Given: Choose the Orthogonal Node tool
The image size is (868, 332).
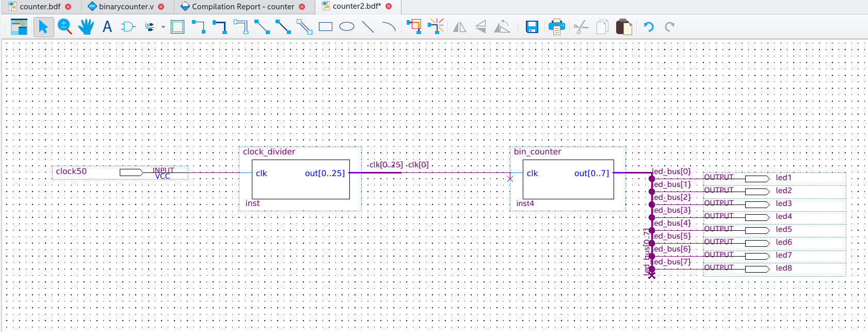Looking at the screenshot, I should pos(198,26).
